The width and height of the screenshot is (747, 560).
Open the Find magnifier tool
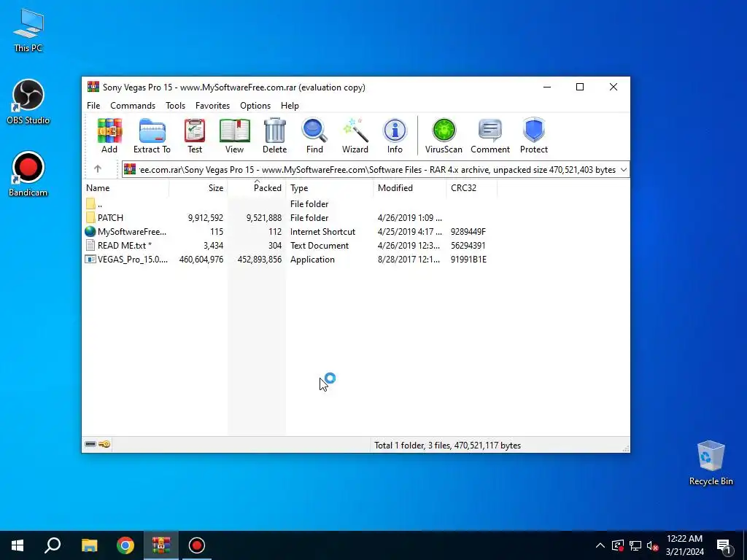click(314, 136)
